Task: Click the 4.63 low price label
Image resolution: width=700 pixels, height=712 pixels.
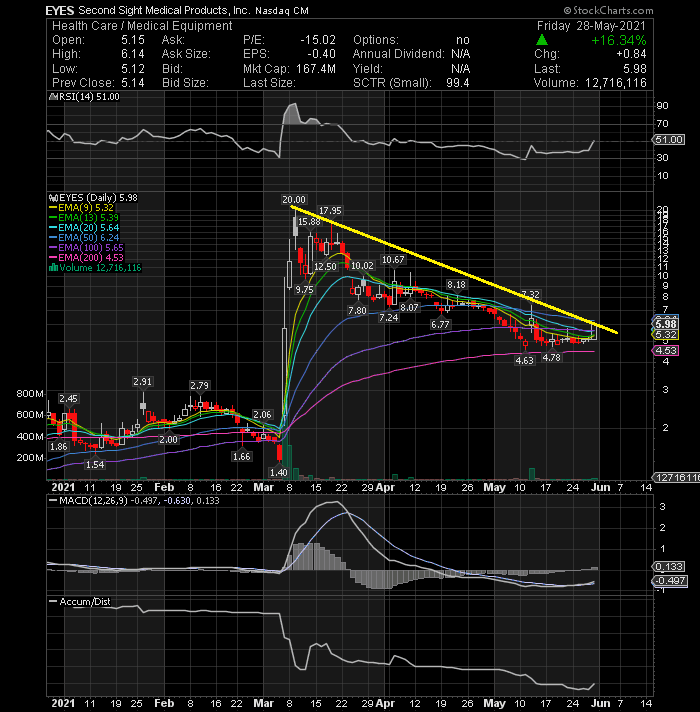Action: tap(524, 361)
